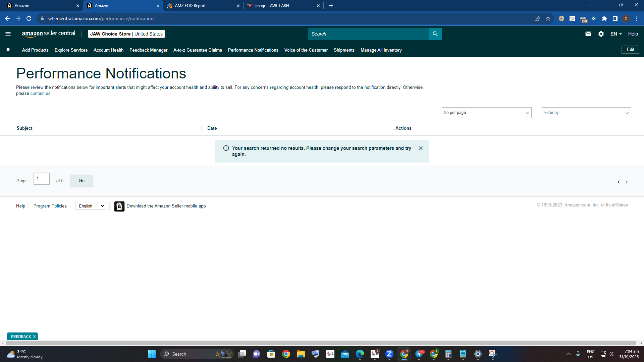Click the Date column header
Image resolution: width=644 pixels, height=362 pixels.
(212, 128)
